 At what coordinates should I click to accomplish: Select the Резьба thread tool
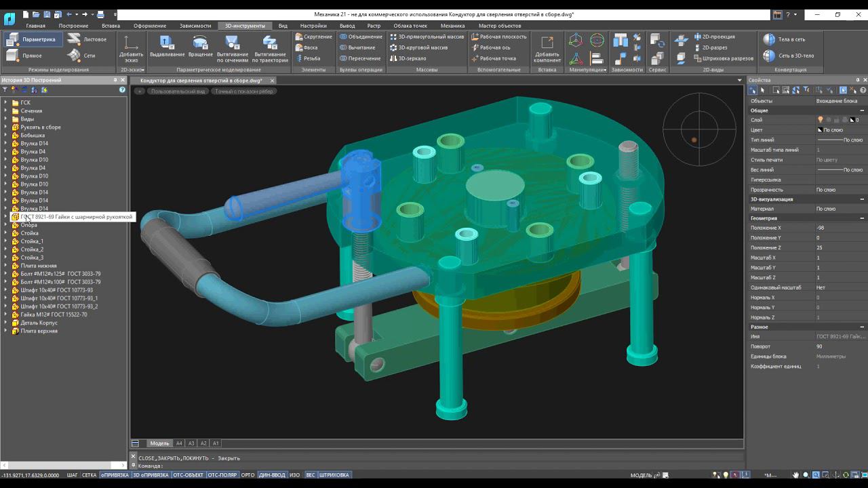click(308, 58)
